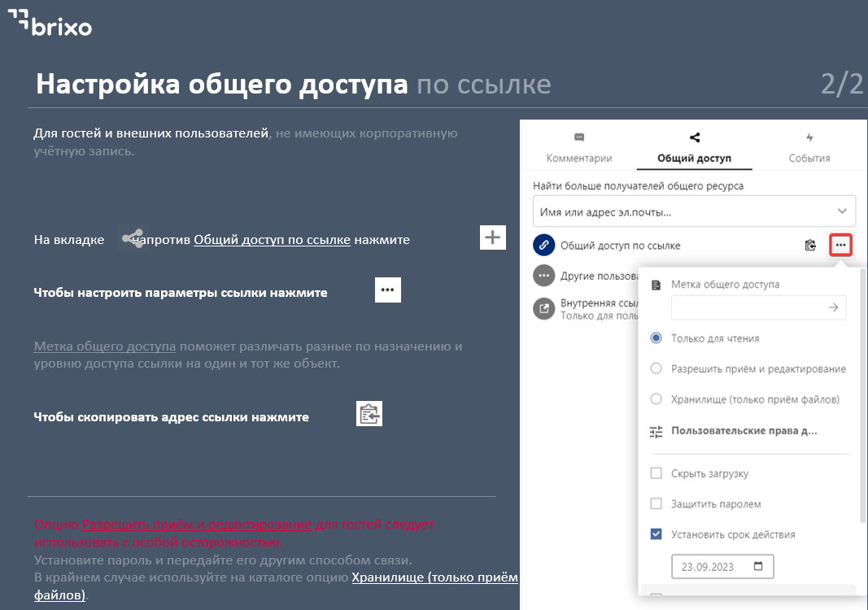Open the События tab
868x610 pixels.
point(809,150)
